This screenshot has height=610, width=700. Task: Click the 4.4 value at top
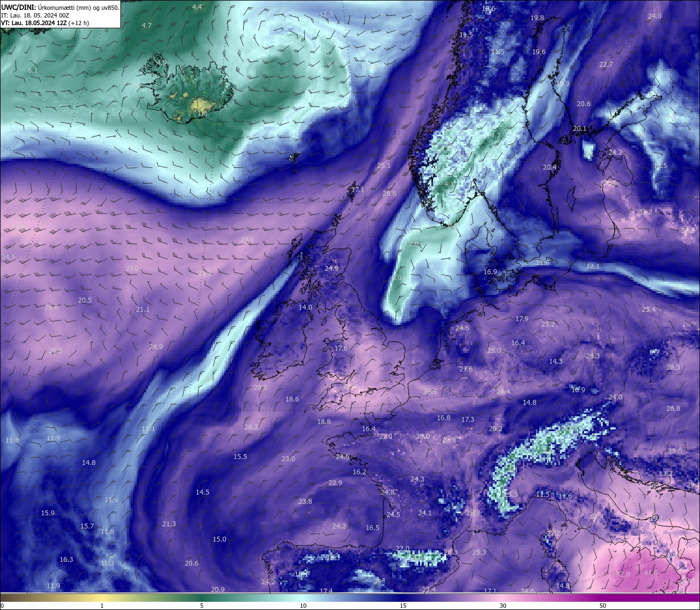tap(197, 7)
